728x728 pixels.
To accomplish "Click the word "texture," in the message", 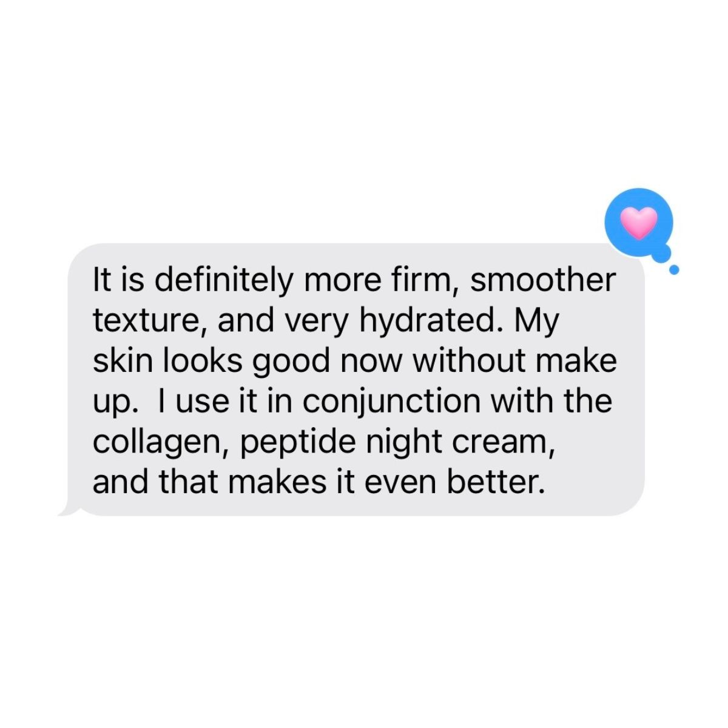I will pyautogui.click(x=152, y=320).
